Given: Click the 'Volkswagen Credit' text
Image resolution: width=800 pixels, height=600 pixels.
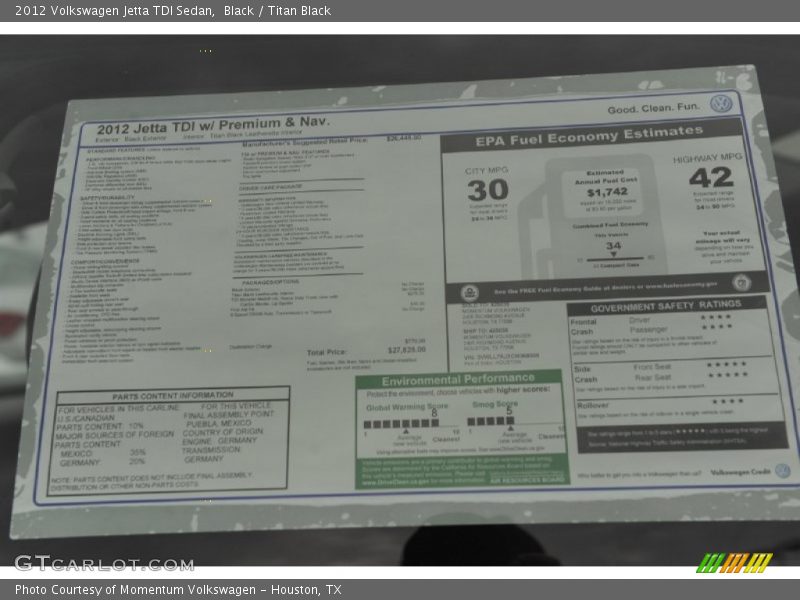Looking at the screenshot, I should pos(740,472).
